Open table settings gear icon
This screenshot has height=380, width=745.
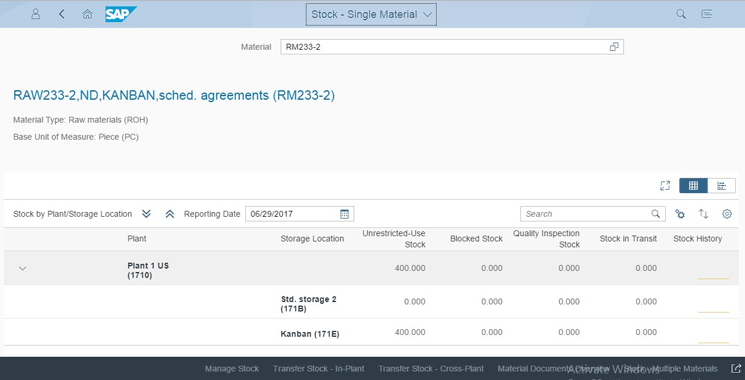click(727, 214)
